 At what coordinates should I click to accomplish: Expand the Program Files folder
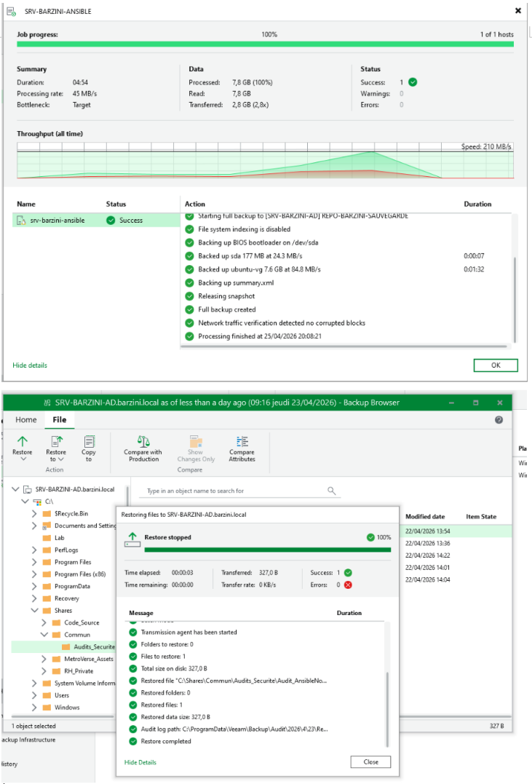coord(34,562)
